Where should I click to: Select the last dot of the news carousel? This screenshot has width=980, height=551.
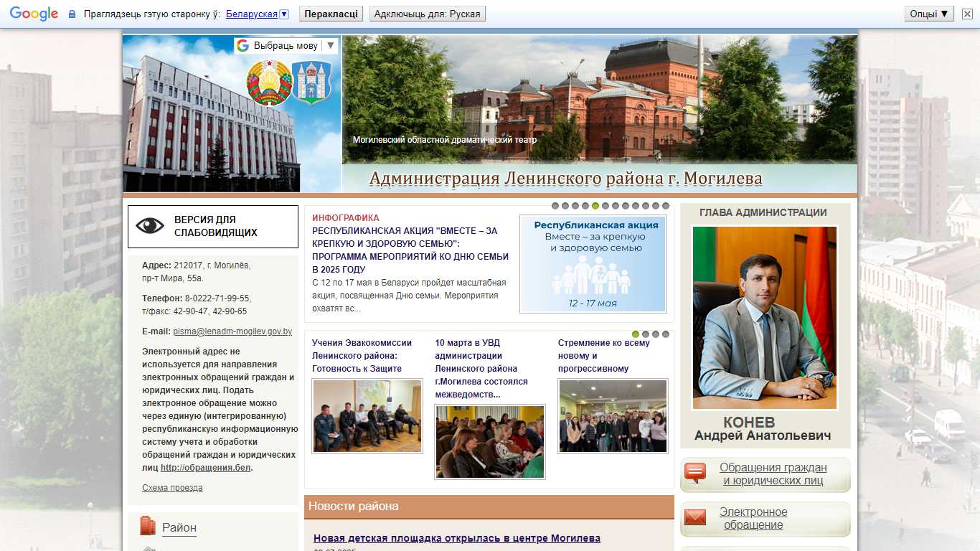666,334
